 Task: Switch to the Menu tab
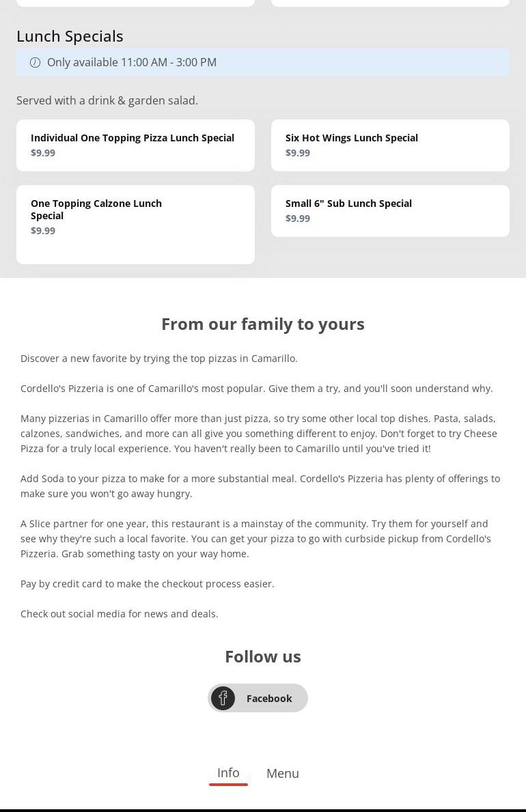(282, 773)
